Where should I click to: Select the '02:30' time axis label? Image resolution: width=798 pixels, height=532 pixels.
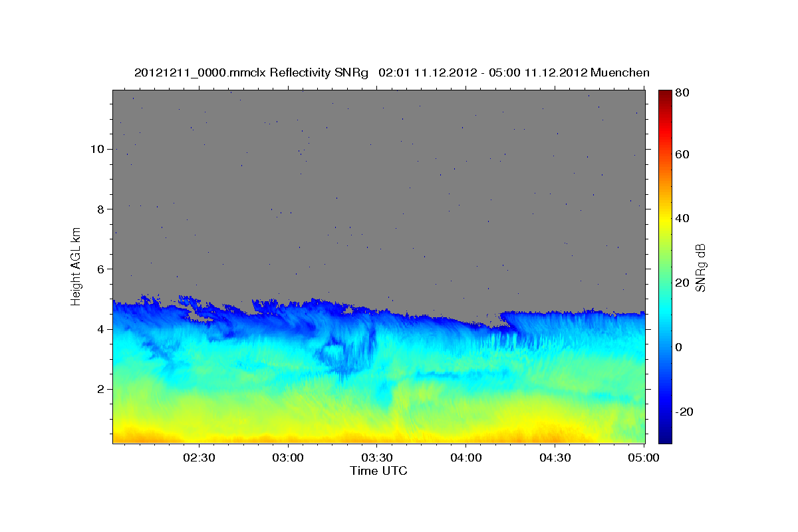pyautogui.click(x=199, y=458)
